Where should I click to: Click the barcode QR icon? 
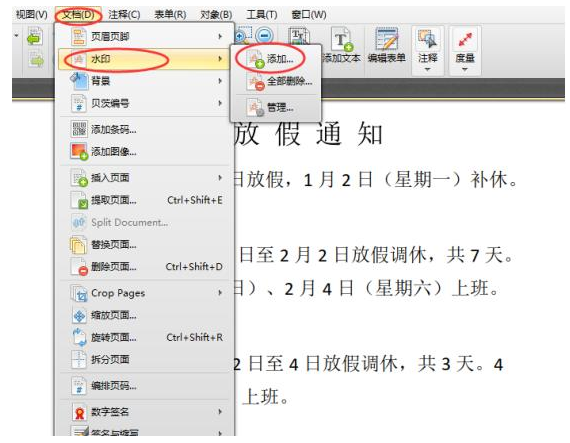tap(79, 129)
